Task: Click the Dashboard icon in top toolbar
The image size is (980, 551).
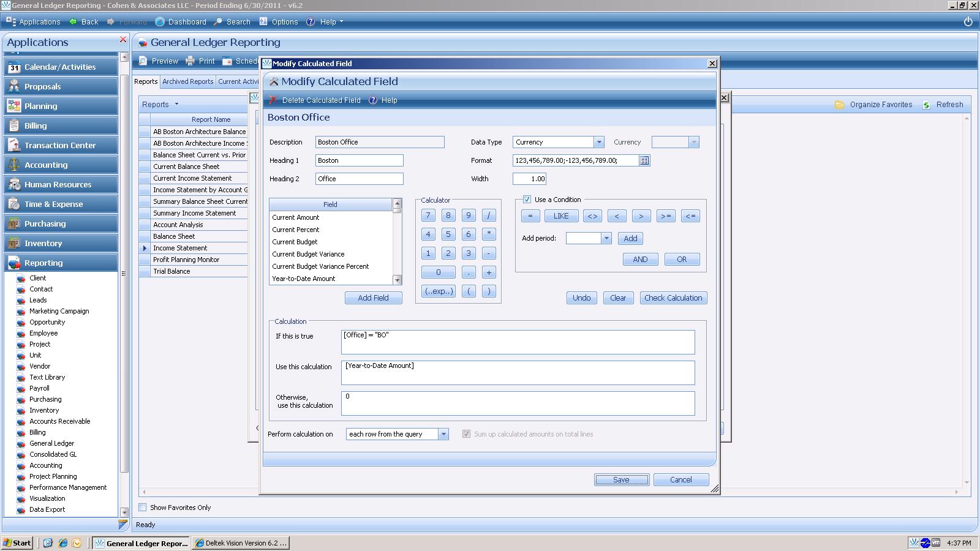Action: [160, 21]
